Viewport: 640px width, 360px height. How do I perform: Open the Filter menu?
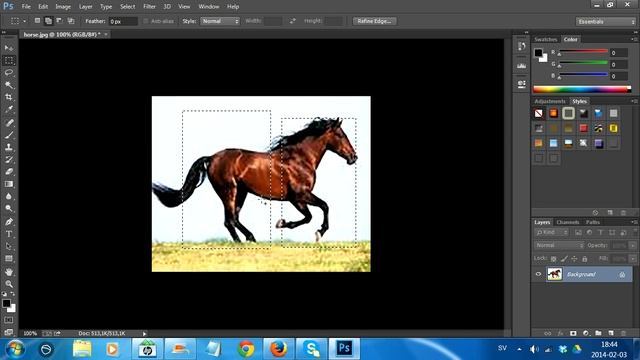(x=149, y=7)
